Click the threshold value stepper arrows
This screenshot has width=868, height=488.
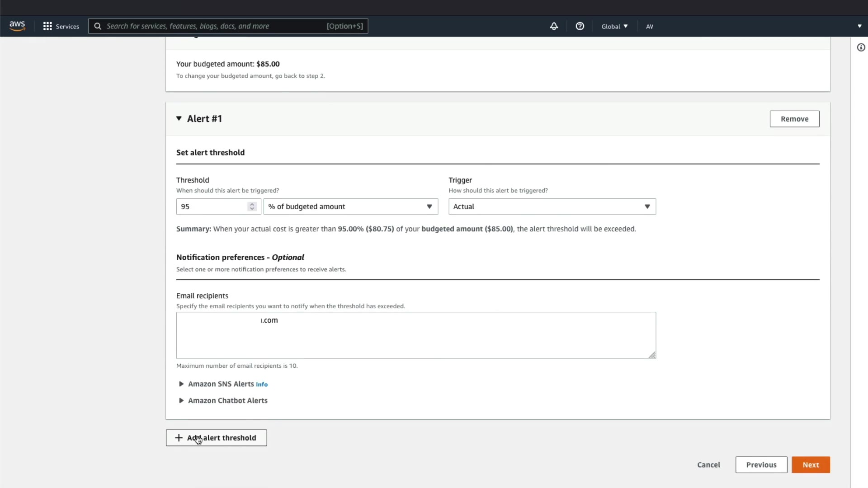pos(252,206)
